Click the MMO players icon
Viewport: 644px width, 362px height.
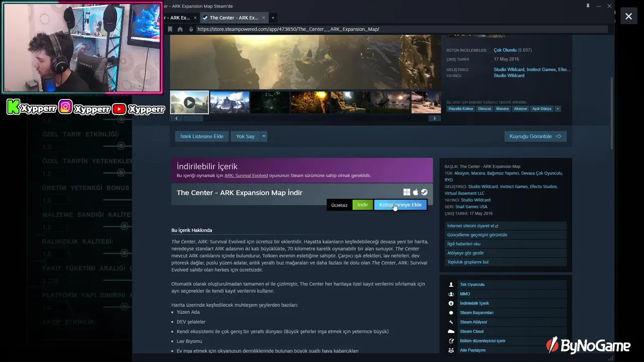(451, 294)
